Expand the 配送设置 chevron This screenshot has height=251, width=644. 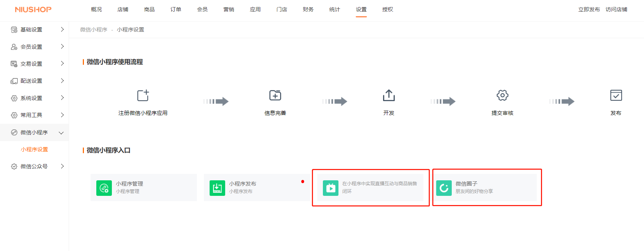tap(62, 81)
